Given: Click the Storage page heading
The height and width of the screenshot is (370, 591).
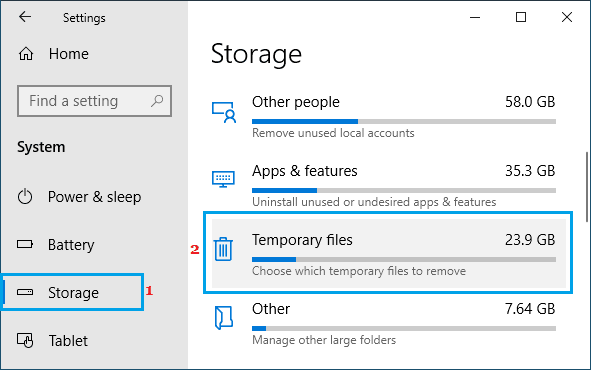Looking at the screenshot, I should (x=256, y=54).
